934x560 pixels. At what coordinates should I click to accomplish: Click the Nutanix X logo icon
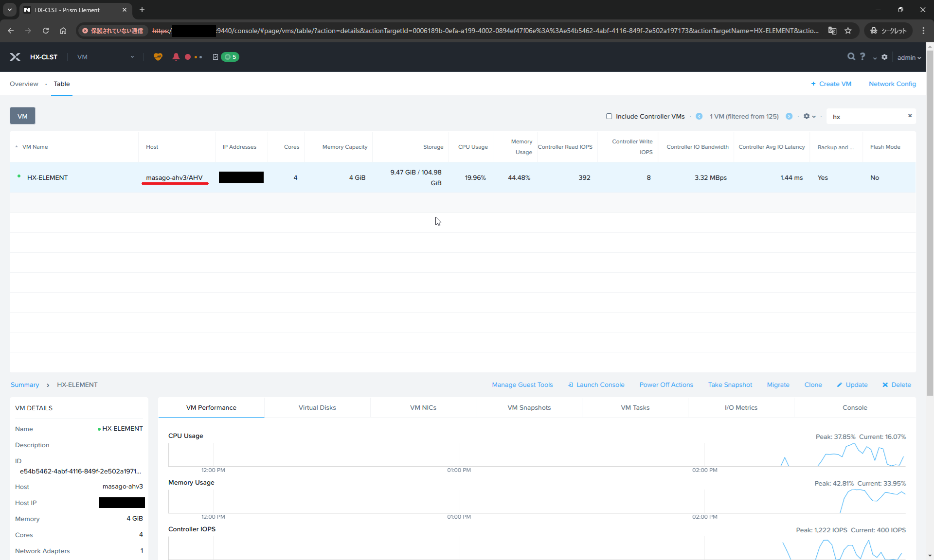[x=15, y=57]
